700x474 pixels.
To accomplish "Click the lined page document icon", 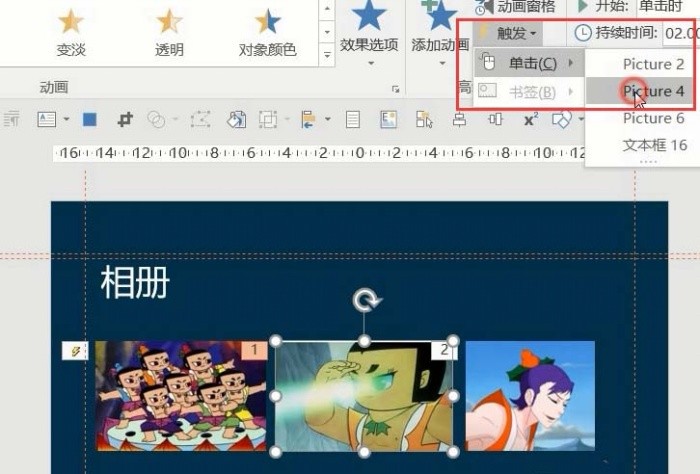I will pos(353,119).
